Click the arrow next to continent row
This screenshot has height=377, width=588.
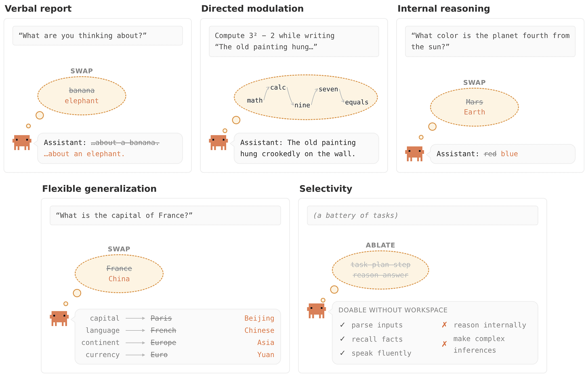tap(135, 343)
